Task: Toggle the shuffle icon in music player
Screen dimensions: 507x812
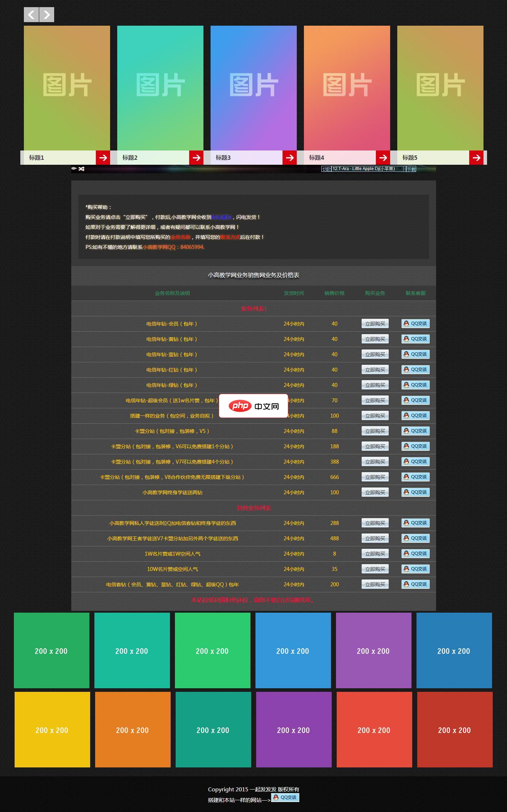Action: (82, 169)
